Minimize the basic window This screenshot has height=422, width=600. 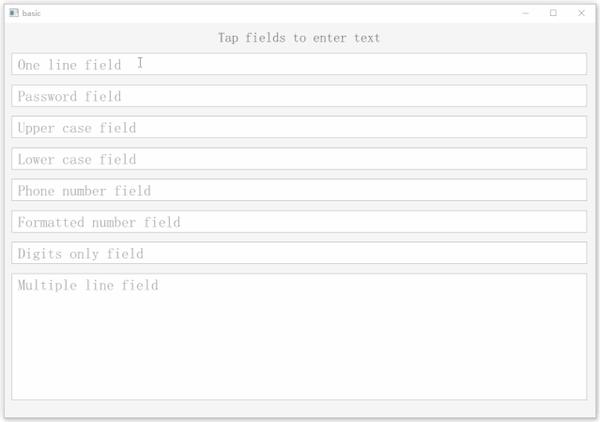[526, 13]
